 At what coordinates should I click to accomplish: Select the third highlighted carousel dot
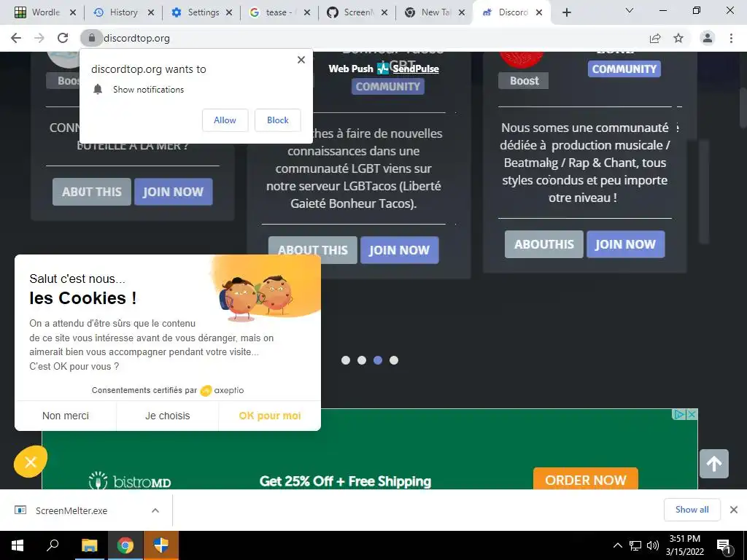tap(378, 360)
